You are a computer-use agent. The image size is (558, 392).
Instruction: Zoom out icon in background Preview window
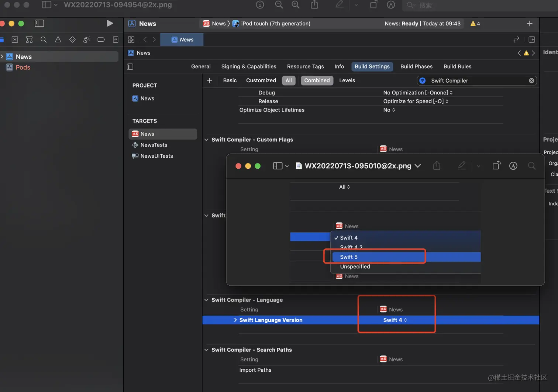coord(279,4)
